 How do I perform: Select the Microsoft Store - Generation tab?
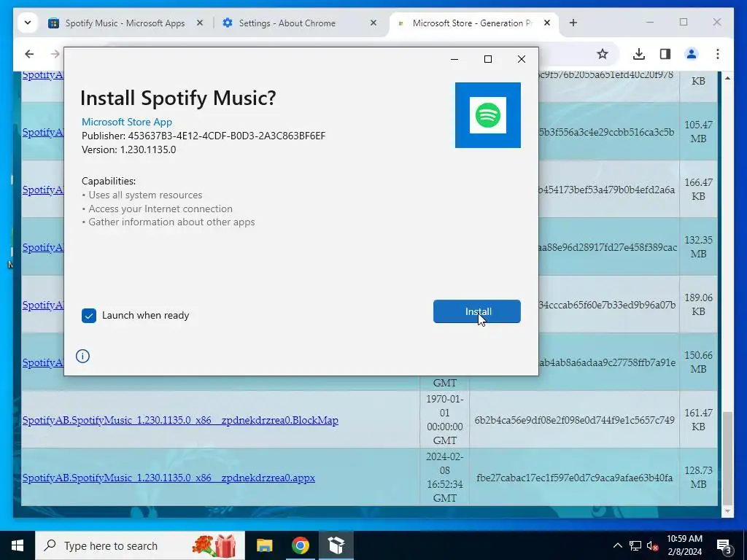pos(472,23)
